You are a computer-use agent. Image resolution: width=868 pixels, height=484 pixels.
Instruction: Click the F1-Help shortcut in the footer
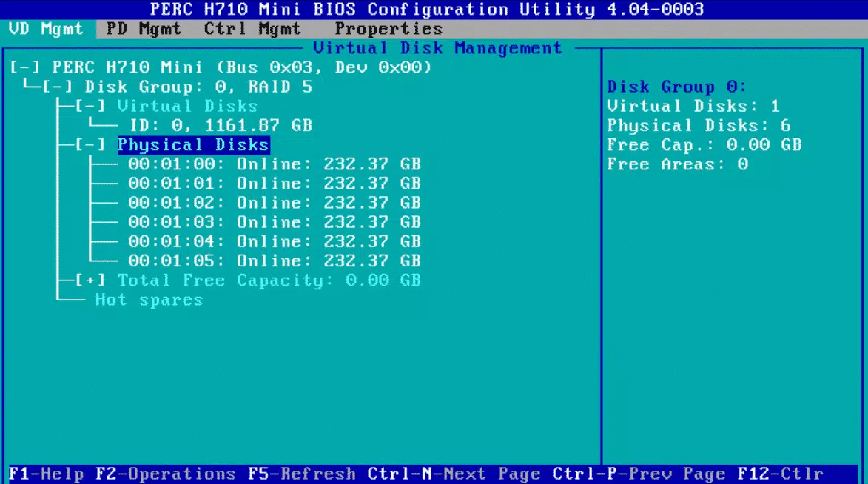(47, 474)
